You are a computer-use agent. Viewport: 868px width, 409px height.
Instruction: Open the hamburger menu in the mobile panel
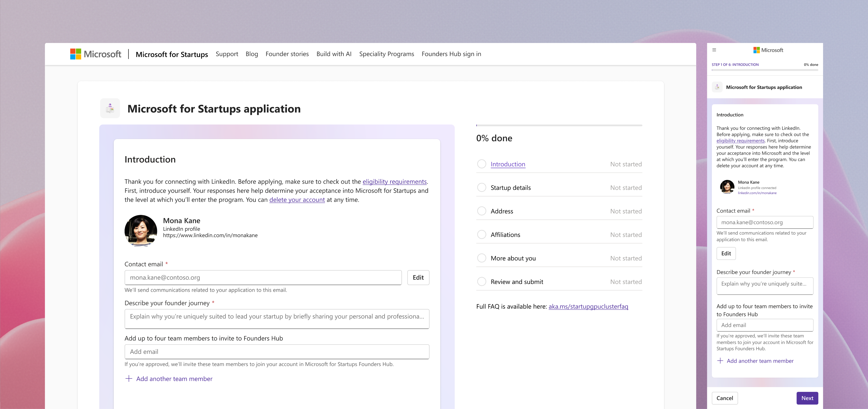coord(714,50)
